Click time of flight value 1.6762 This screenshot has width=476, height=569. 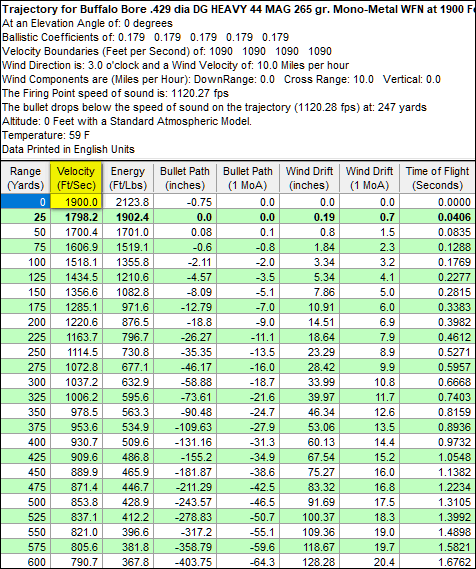point(438,562)
